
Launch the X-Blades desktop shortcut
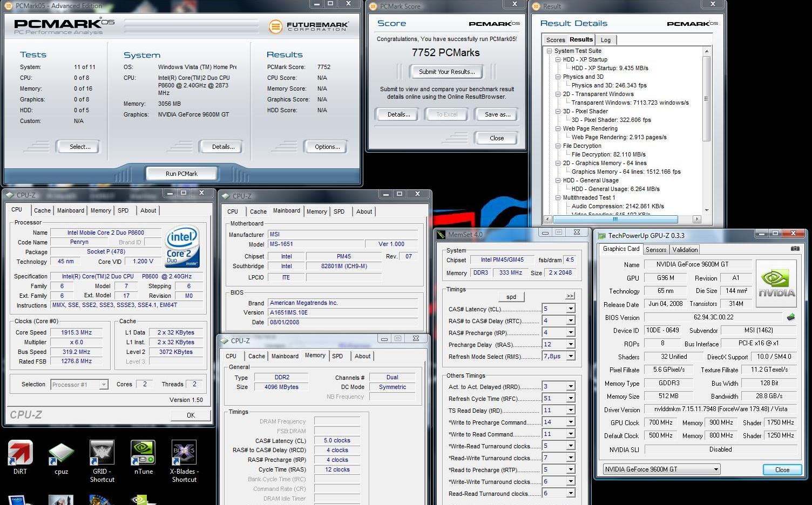coord(184,461)
